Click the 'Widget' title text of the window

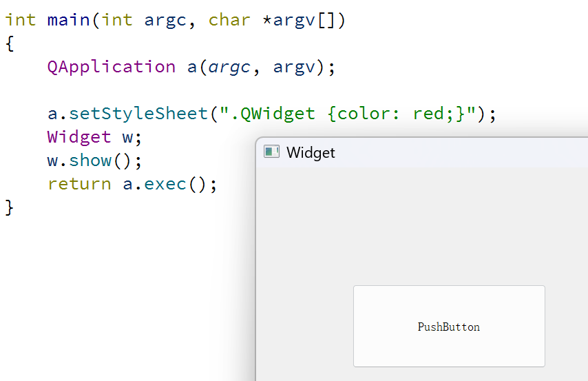(x=311, y=152)
